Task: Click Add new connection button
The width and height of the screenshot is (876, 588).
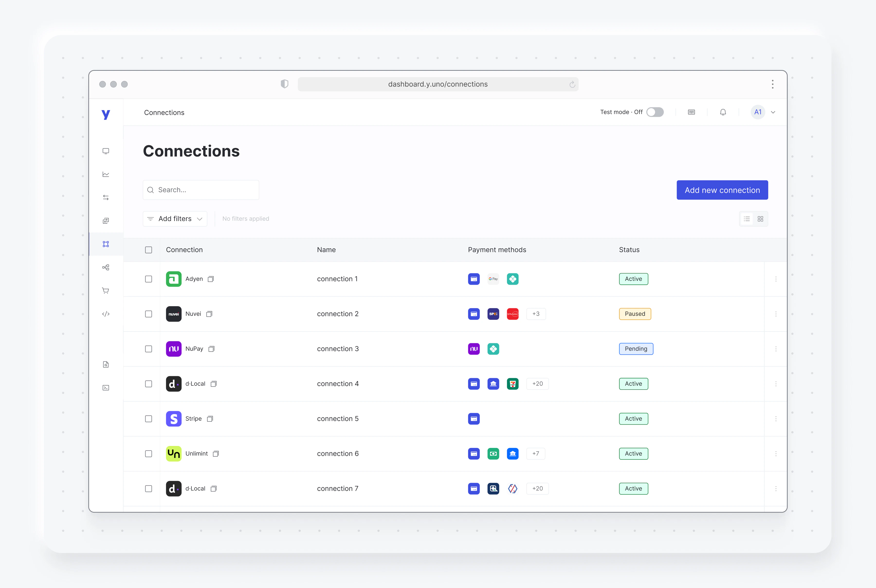Action: 722,190
